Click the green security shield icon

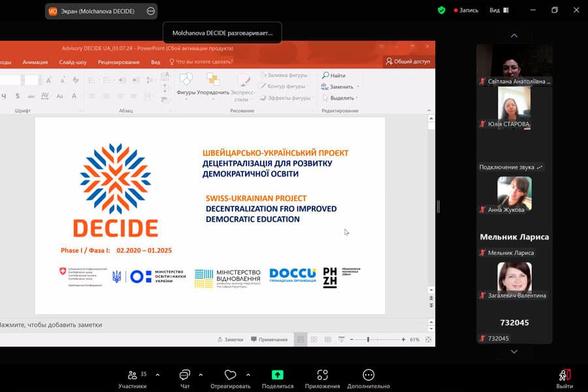pyautogui.click(x=442, y=10)
